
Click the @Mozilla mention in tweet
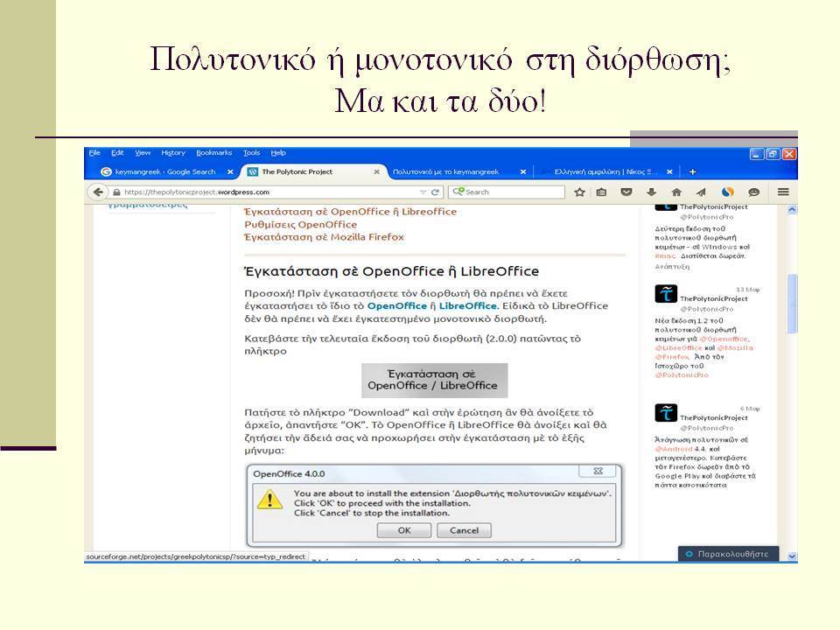tap(735, 347)
